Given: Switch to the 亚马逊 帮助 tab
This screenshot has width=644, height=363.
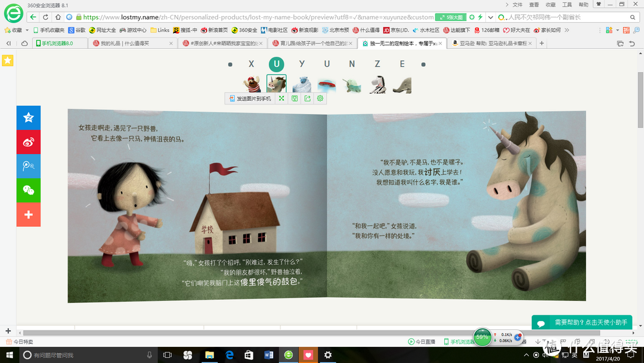Looking at the screenshot, I should click(x=490, y=43).
